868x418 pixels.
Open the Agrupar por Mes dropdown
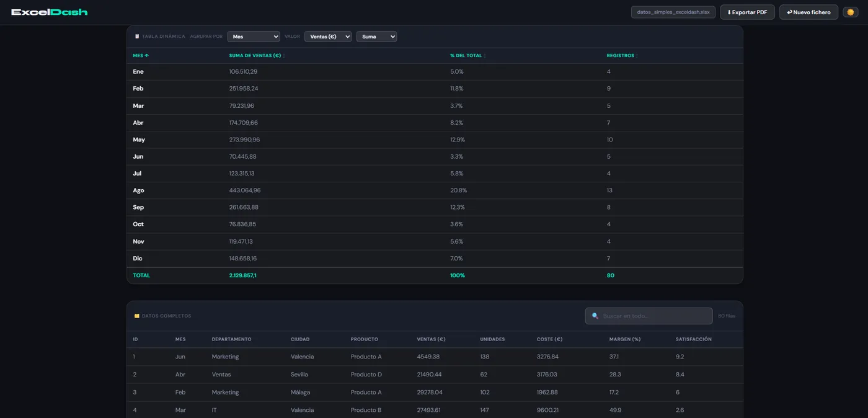point(254,37)
